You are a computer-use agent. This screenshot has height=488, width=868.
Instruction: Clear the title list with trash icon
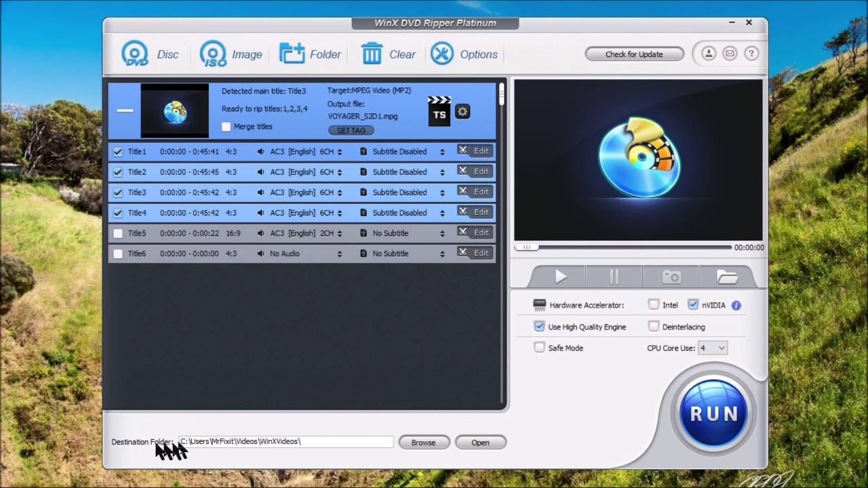388,54
